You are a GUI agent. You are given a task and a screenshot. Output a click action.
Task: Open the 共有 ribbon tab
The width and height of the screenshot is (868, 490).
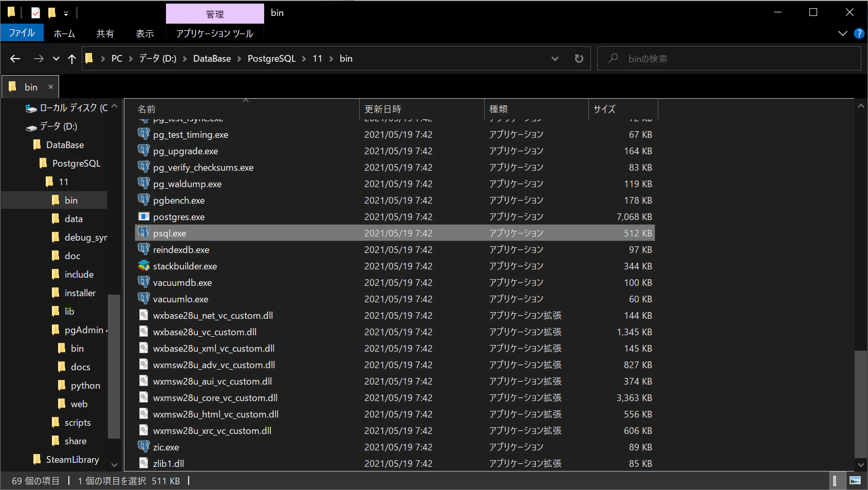105,33
